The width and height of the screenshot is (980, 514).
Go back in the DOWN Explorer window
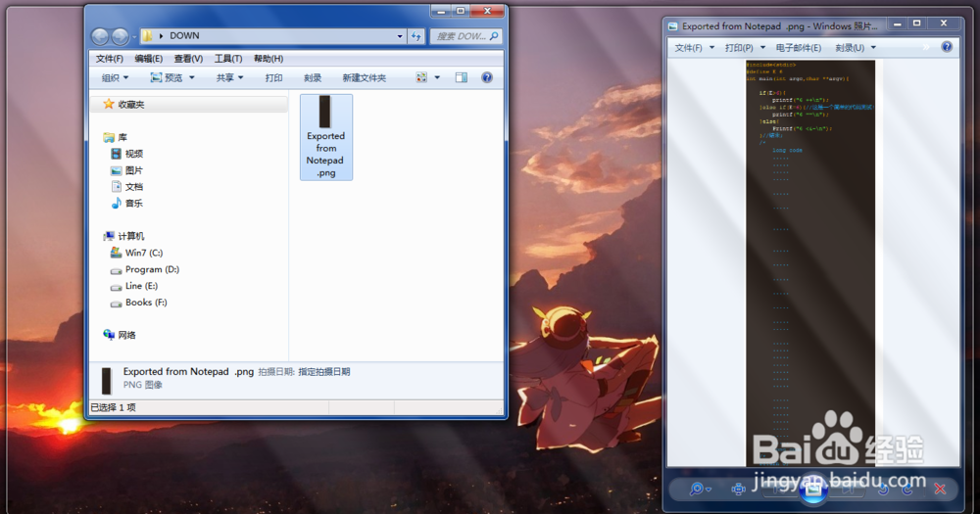pyautogui.click(x=100, y=36)
